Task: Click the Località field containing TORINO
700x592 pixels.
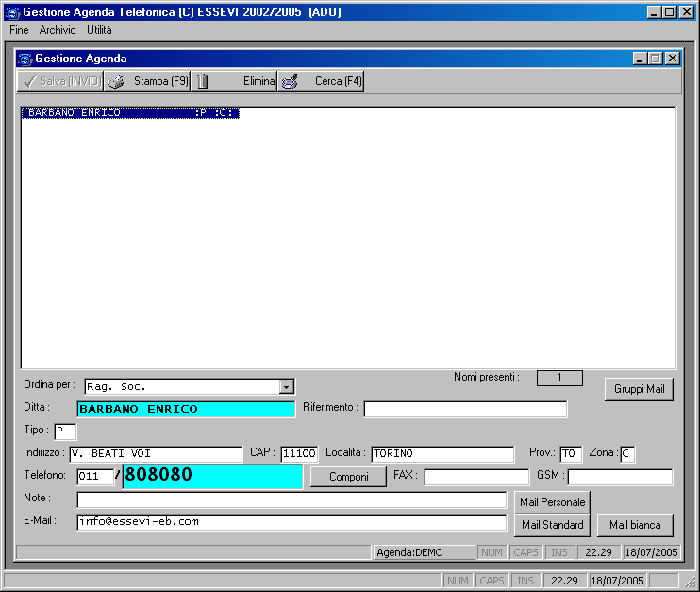Action: pyautogui.click(x=442, y=454)
